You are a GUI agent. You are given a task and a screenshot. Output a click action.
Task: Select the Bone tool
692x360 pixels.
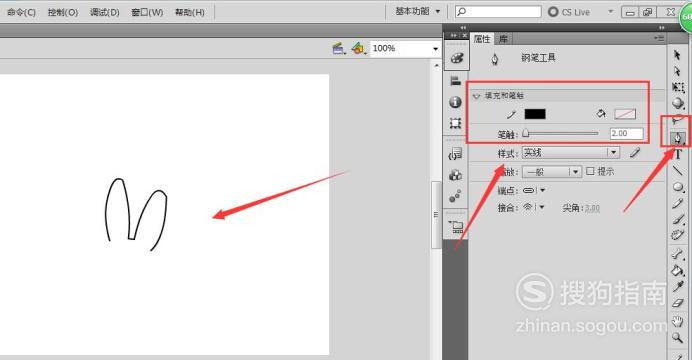677,253
